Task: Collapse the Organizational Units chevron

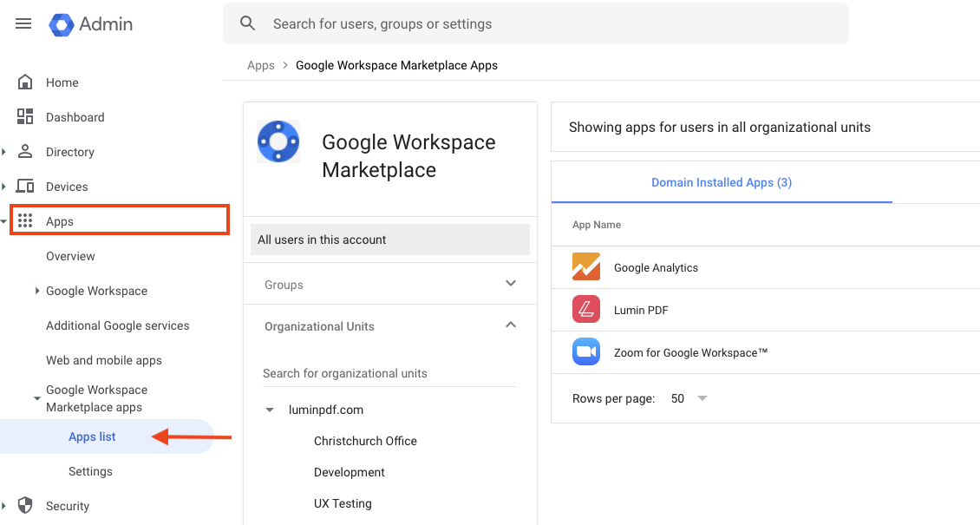Action: 511,325
